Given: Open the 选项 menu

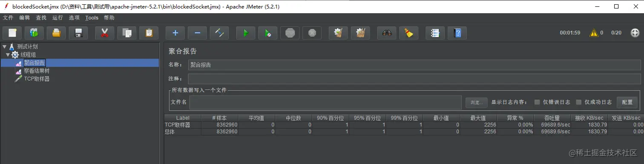Looking at the screenshot, I should (x=74, y=18).
